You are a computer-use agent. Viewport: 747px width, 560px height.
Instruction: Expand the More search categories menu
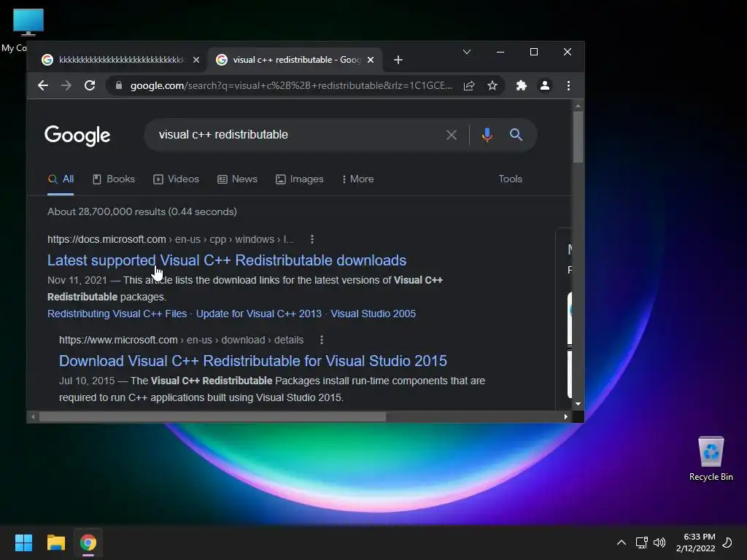pyautogui.click(x=357, y=179)
